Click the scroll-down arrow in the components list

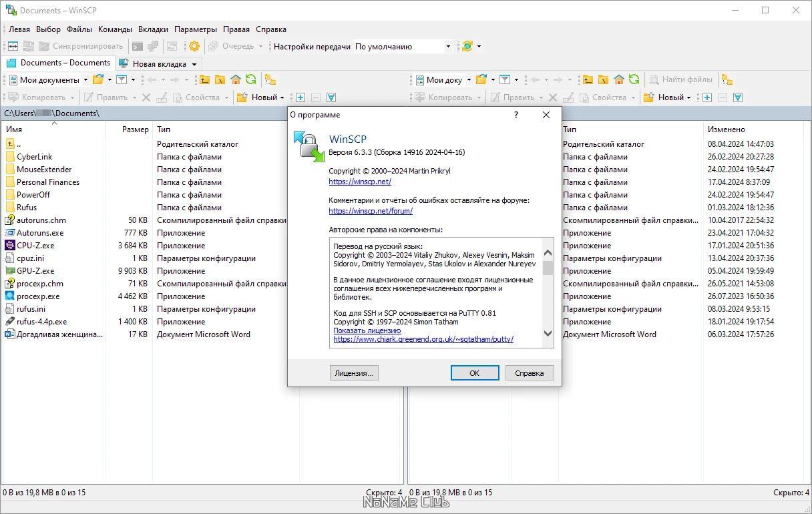point(548,333)
